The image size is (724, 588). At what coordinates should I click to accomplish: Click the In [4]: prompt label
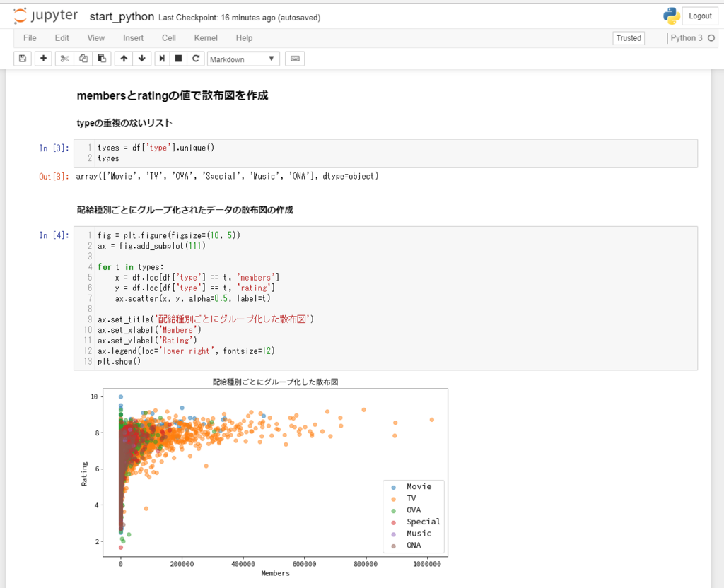54,235
